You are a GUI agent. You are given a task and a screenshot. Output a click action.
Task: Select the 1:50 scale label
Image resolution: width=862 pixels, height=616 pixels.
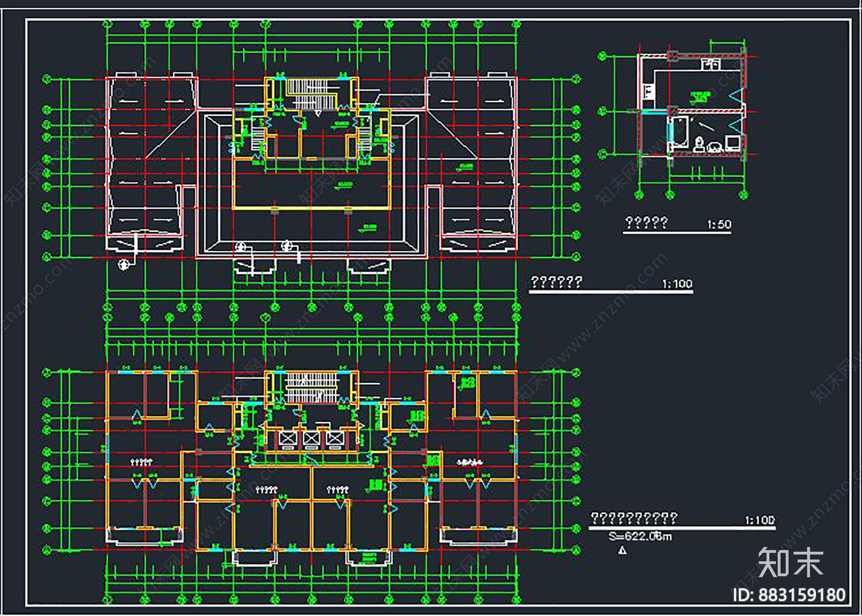[719, 224]
